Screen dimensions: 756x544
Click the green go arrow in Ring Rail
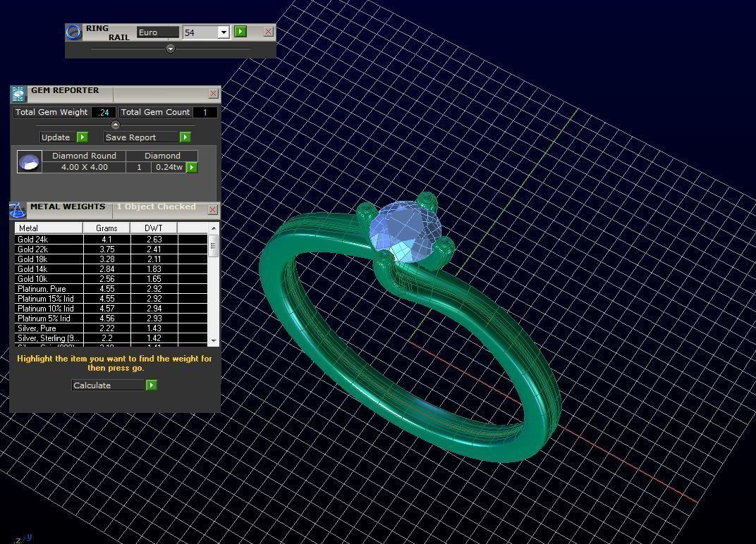[x=240, y=32]
